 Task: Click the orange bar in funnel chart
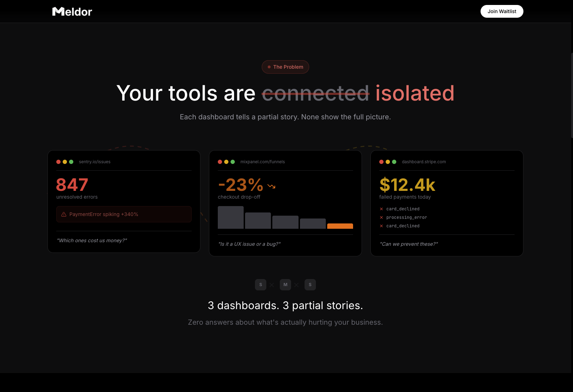[x=340, y=226]
